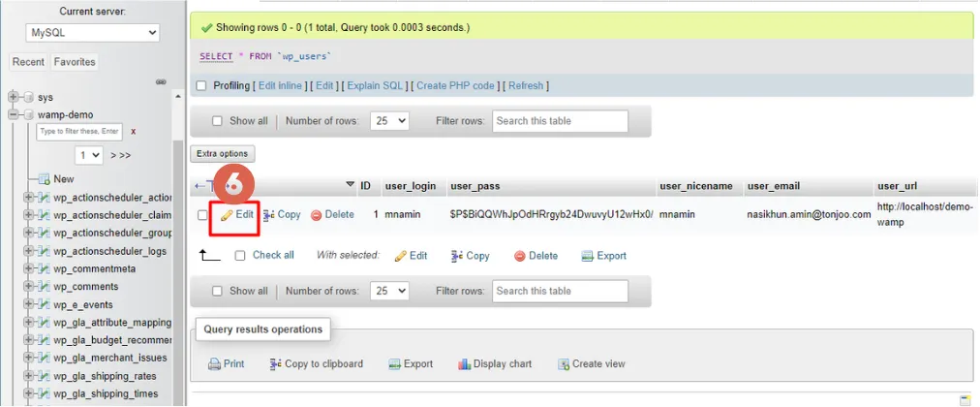This screenshot has width=980, height=407.
Task: Click the chain link icon in navigation panel
Action: (x=161, y=82)
